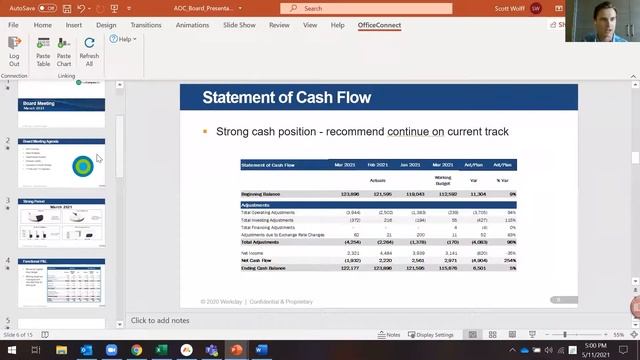The width and height of the screenshot is (640, 360).
Task: Select the Board Meeting slide 1 thumbnail
Action: [x=61, y=104]
